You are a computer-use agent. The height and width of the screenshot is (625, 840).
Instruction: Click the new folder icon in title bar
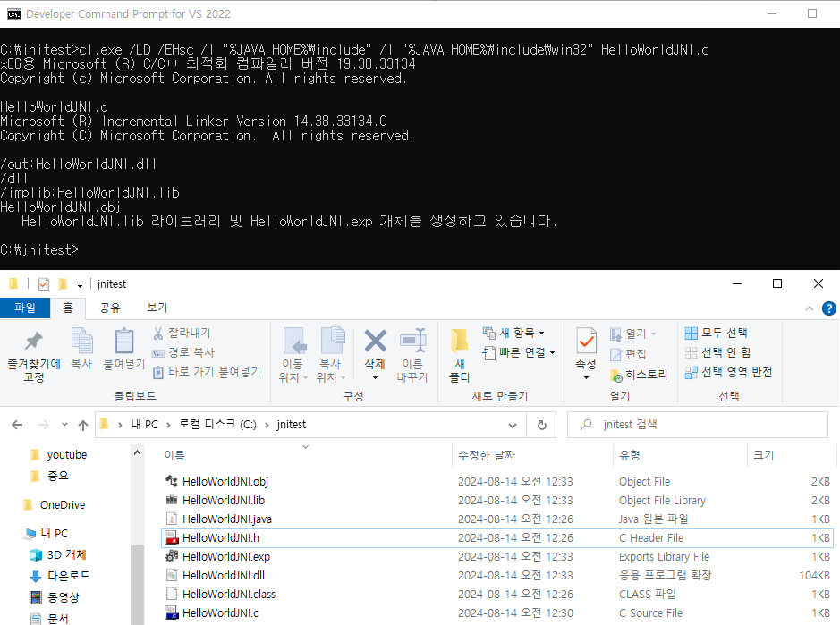pyautogui.click(x=63, y=283)
